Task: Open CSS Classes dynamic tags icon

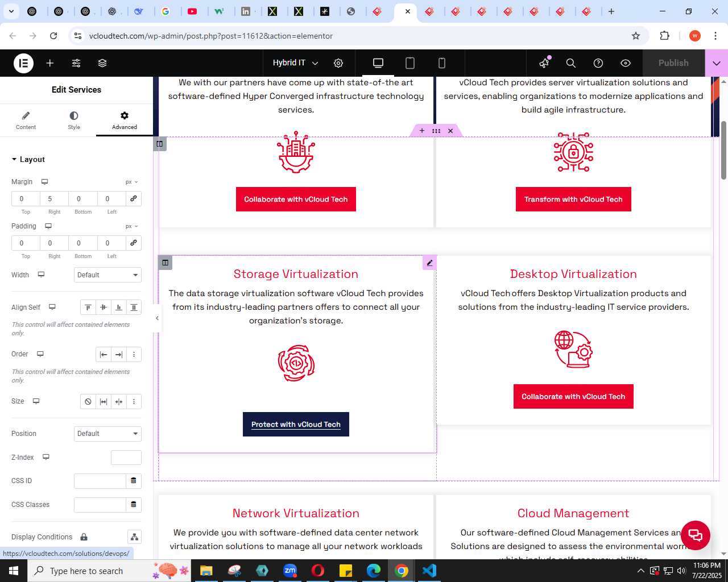Action: (134, 505)
